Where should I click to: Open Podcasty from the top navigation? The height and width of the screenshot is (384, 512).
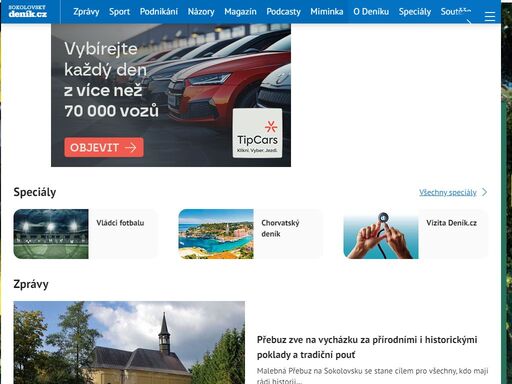[x=283, y=12]
